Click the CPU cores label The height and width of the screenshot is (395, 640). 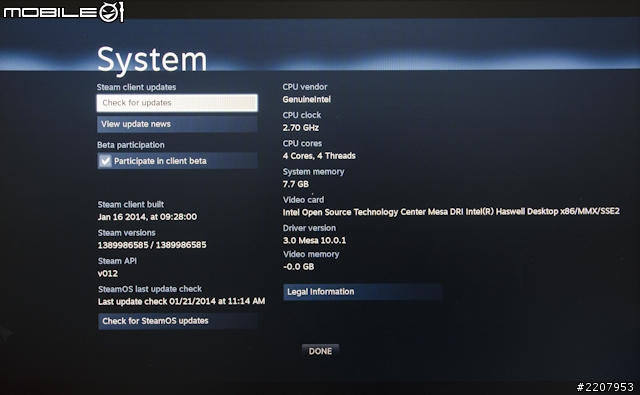[302, 143]
